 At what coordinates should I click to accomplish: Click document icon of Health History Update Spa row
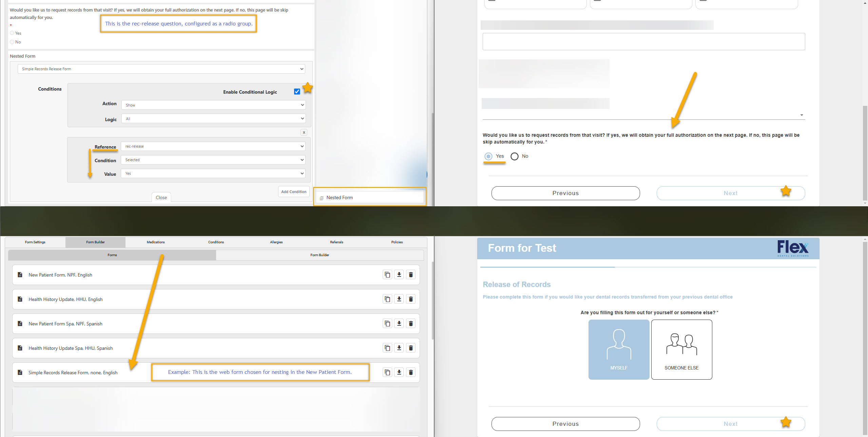coord(20,348)
